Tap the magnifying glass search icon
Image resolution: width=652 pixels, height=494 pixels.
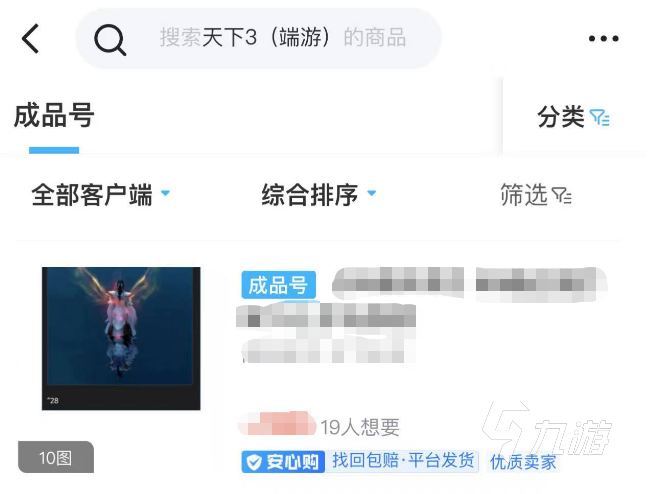click(x=110, y=40)
